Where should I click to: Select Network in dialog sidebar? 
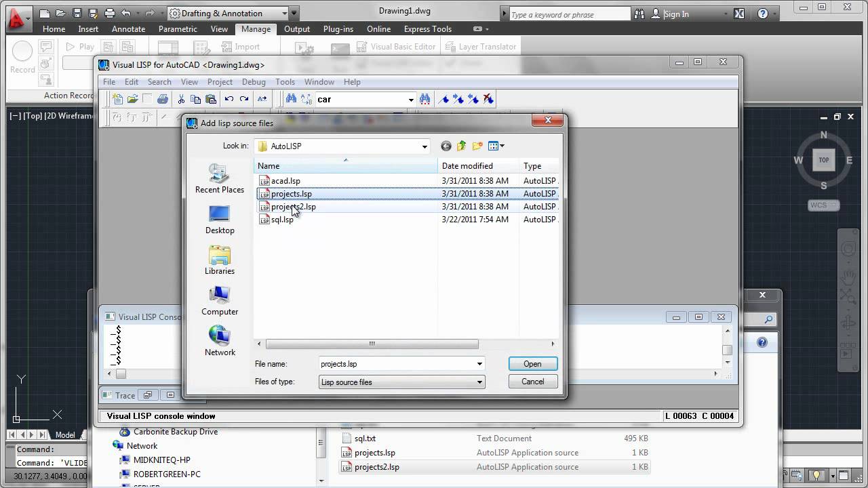(x=220, y=342)
